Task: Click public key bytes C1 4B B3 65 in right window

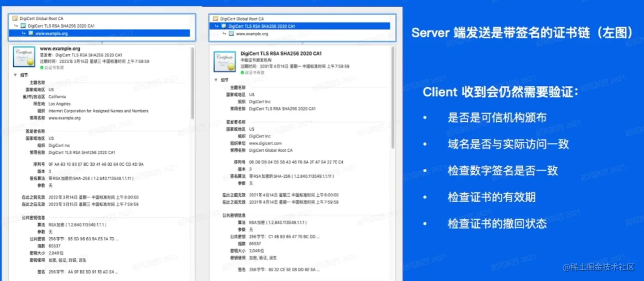Action: click(284, 236)
